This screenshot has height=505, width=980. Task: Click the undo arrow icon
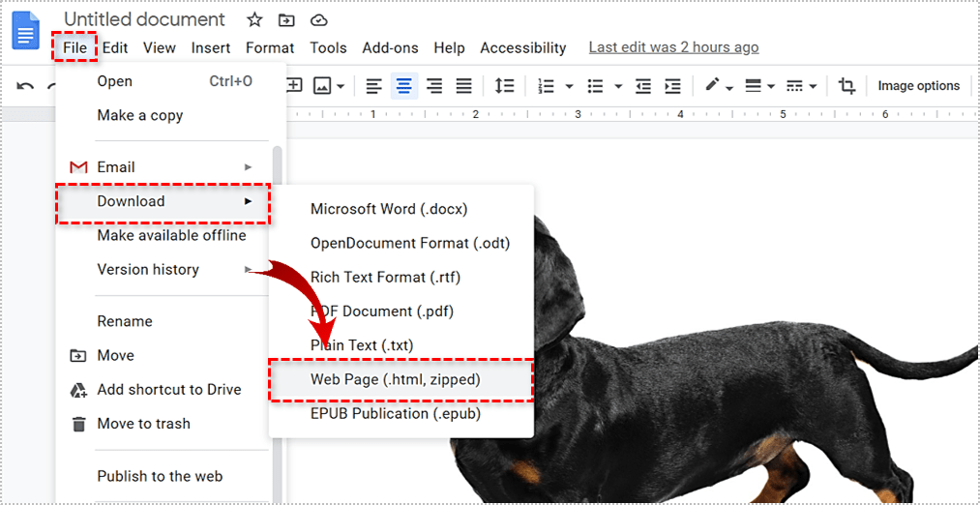click(26, 86)
